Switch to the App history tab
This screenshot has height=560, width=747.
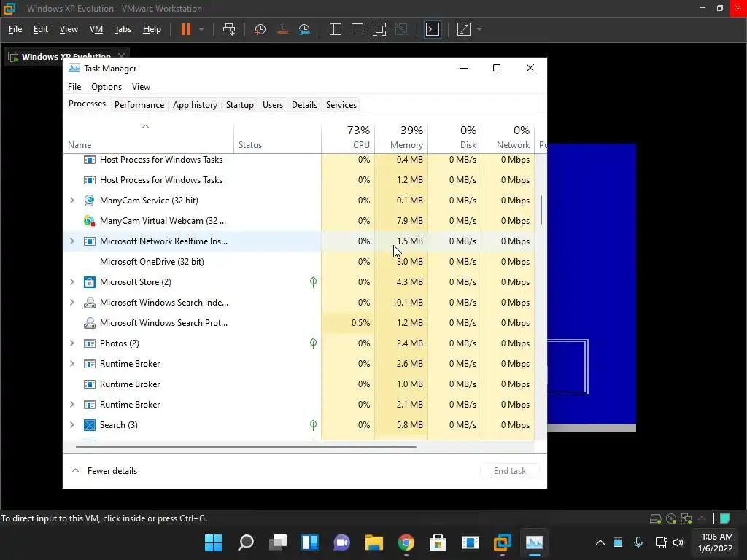pyautogui.click(x=195, y=105)
